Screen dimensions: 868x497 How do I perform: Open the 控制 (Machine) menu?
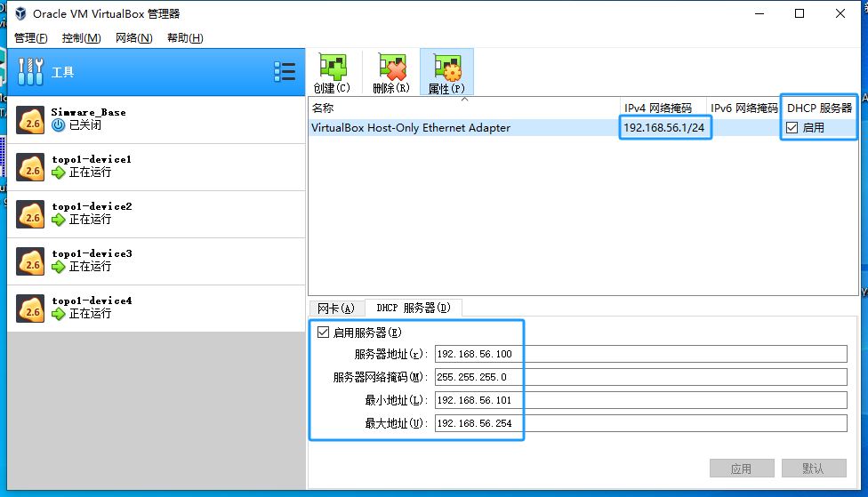pos(81,38)
